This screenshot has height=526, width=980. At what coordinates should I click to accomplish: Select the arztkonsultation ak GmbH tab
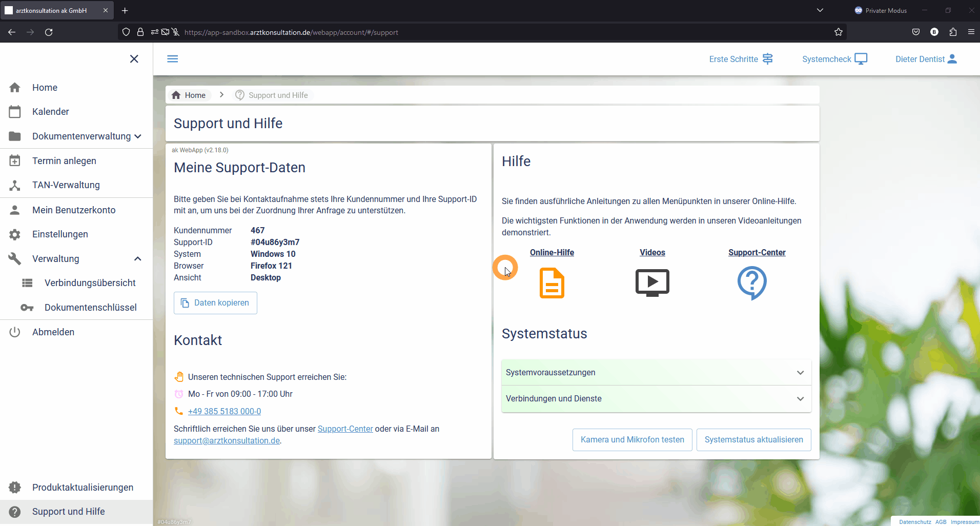tap(51, 10)
